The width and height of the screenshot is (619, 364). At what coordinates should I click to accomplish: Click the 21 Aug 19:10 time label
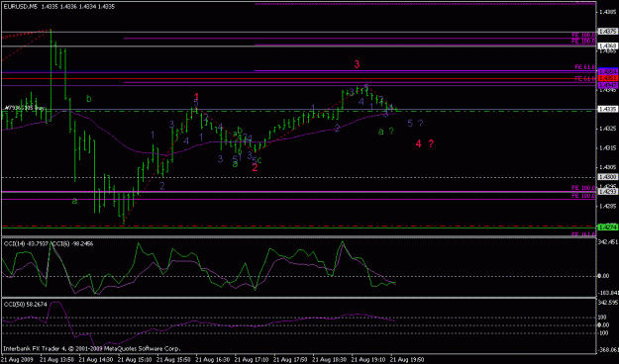click(x=368, y=360)
